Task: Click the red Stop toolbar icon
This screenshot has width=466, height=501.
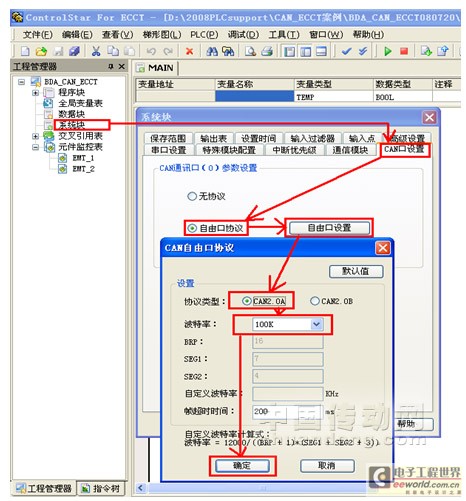Action: (x=404, y=51)
